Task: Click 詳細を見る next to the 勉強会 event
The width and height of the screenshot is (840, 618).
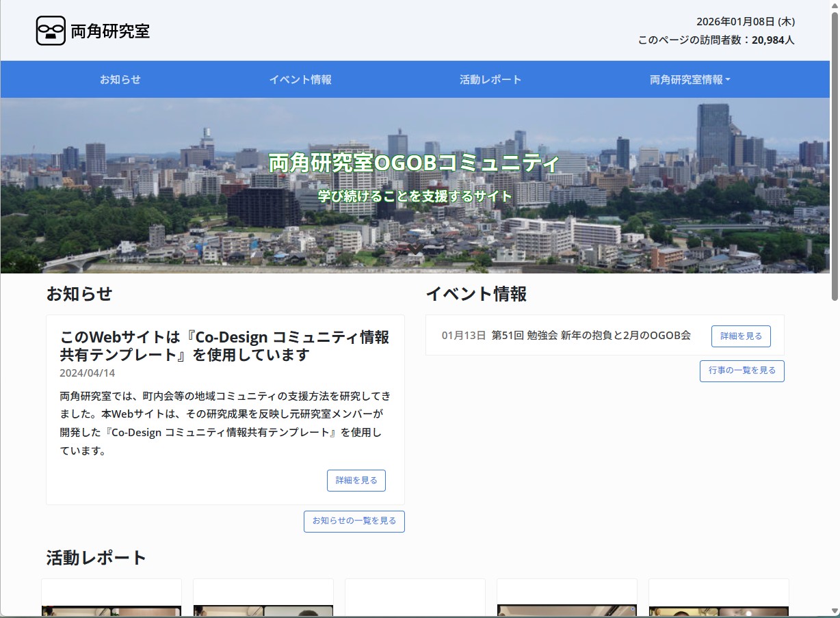Action: (x=741, y=336)
